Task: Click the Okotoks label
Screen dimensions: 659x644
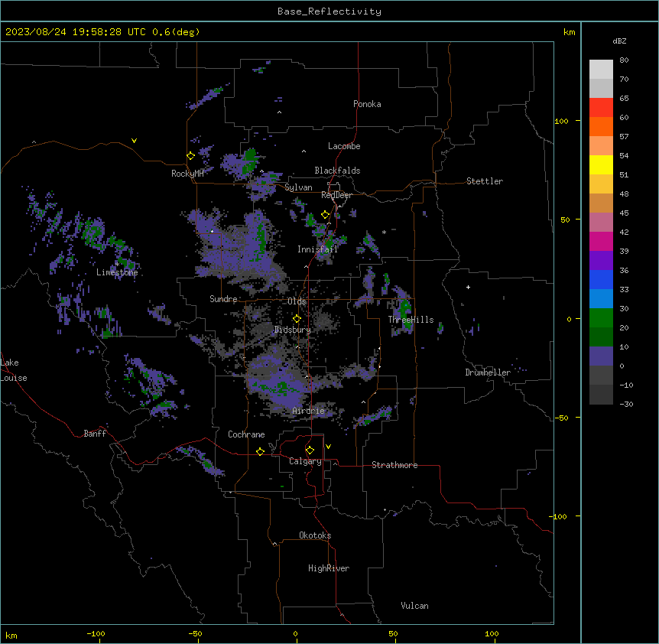Action: 315,535
